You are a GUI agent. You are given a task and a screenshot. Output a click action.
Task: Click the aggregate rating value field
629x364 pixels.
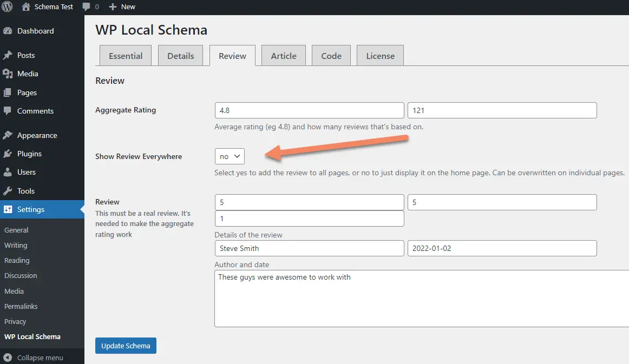[x=309, y=110]
